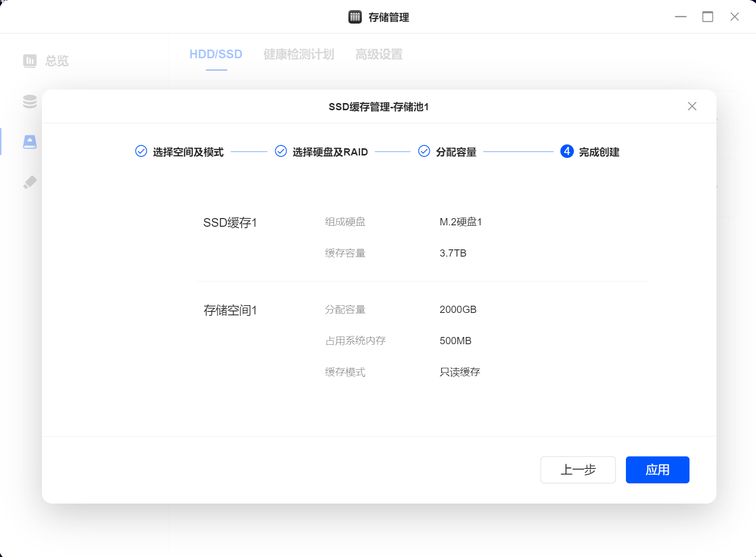Open the 总览 overview sidebar item
This screenshot has width=756, height=557.
[x=46, y=61]
